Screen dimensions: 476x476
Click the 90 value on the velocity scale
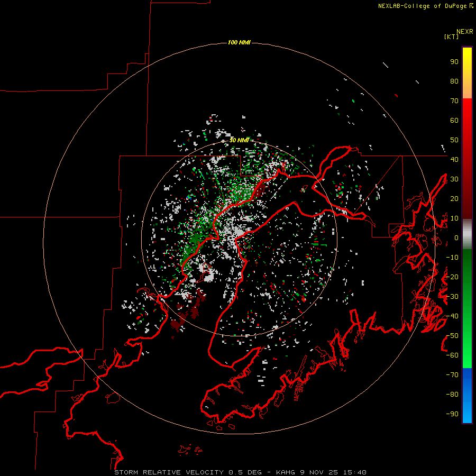tap(454, 62)
